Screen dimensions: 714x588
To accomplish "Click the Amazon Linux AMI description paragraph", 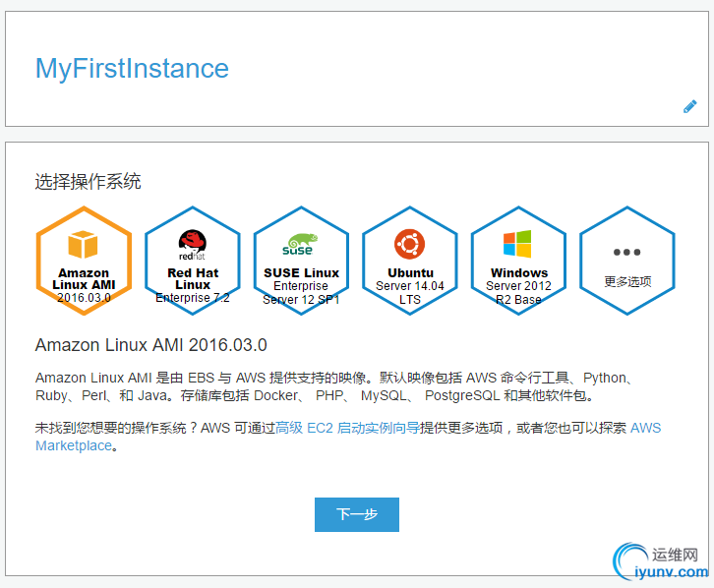I will 335,386.
